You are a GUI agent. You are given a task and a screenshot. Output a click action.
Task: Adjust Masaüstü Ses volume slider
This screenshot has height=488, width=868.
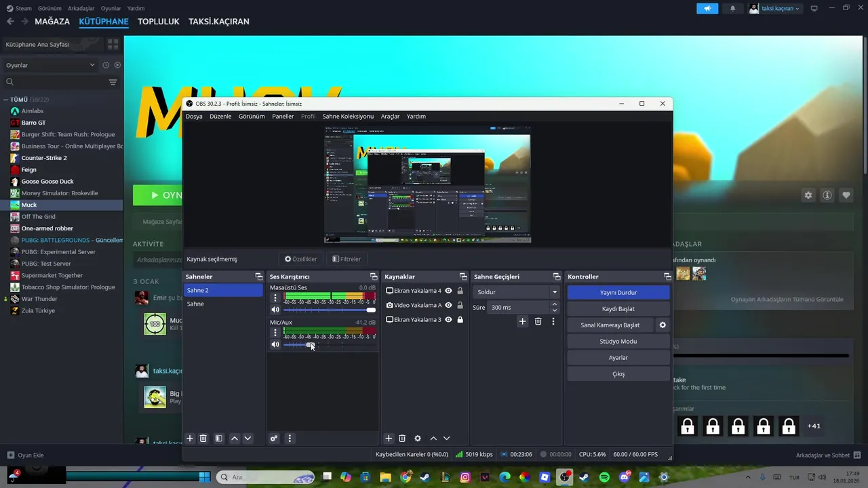[330, 310]
